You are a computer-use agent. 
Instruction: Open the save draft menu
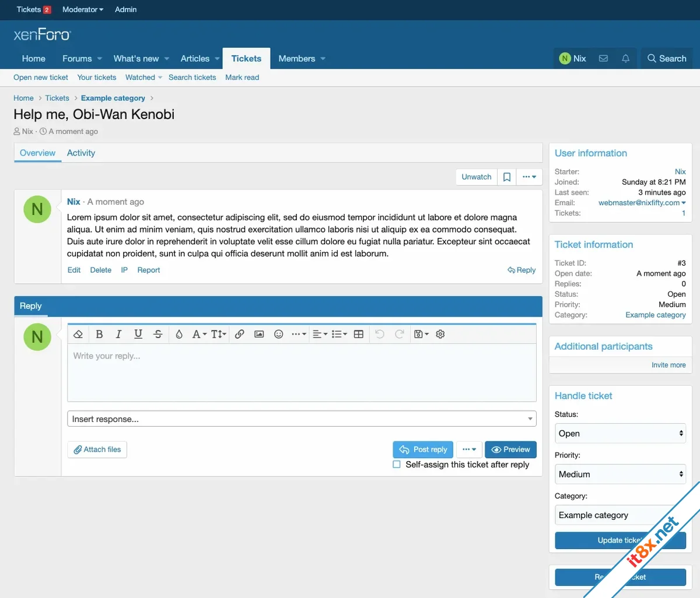coord(421,334)
